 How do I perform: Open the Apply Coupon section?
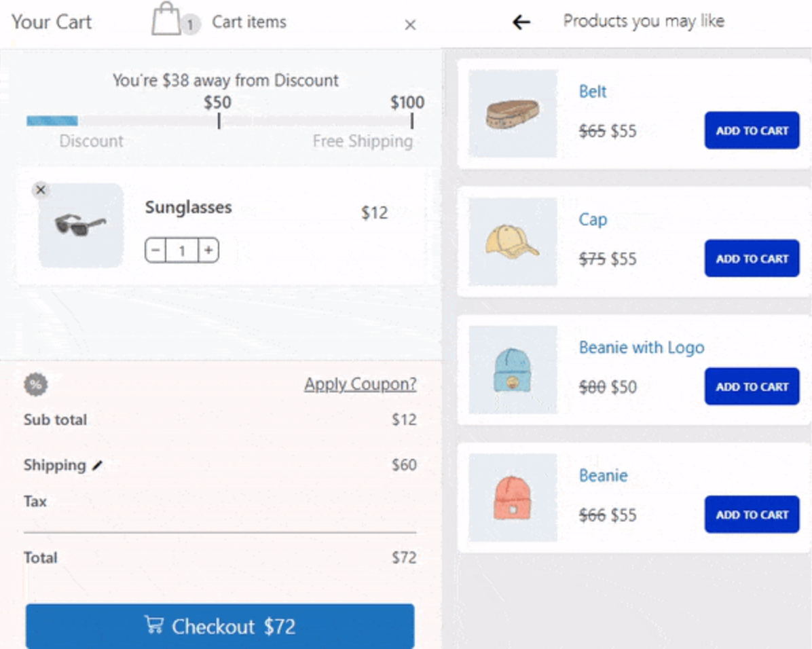(x=359, y=384)
